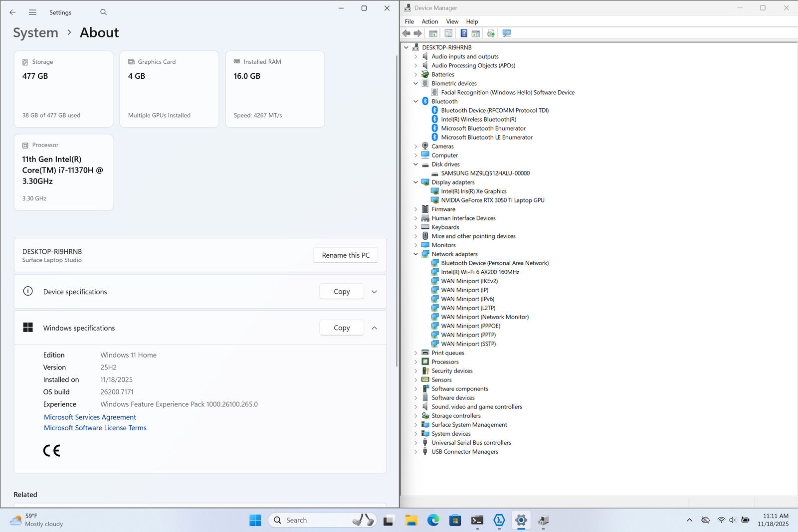Click the Properties toolbar icon in Device Manager
798x532 pixels.
pyautogui.click(x=448, y=33)
